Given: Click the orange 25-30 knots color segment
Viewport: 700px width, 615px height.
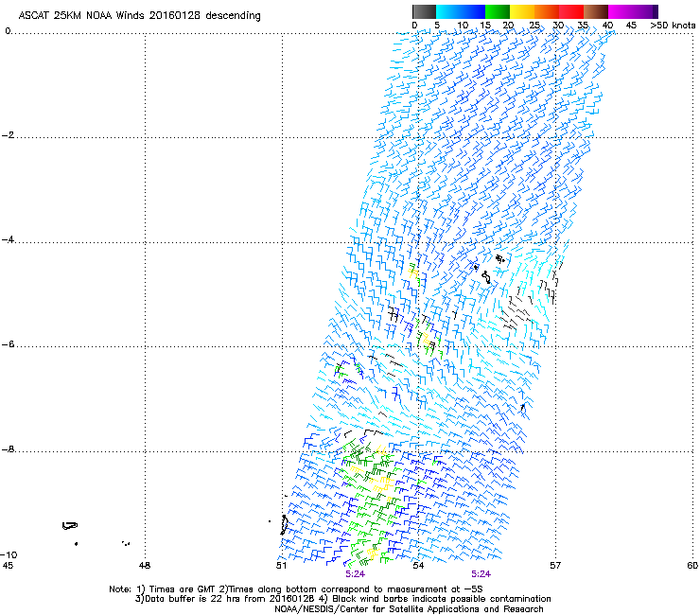Looking at the screenshot, I should [x=547, y=11].
